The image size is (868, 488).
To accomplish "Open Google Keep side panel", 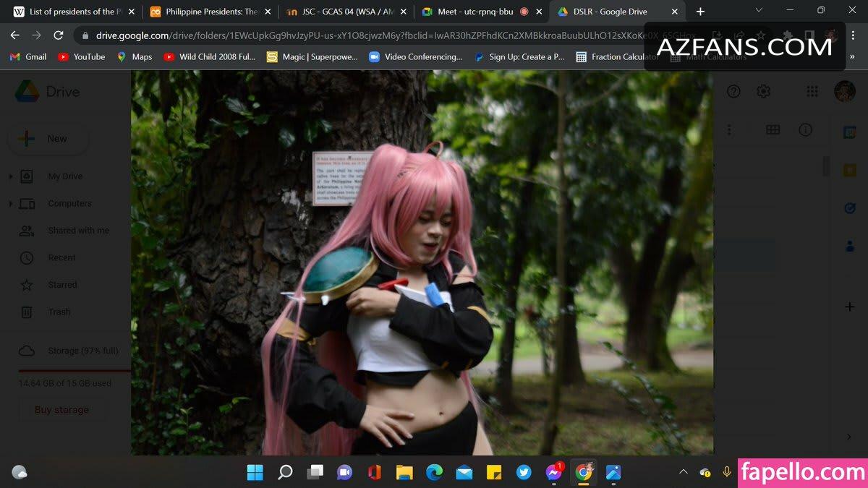I will click(850, 171).
